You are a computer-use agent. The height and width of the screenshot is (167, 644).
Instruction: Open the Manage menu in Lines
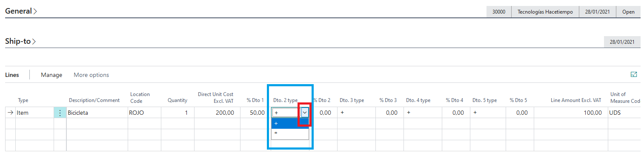point(52,75)
